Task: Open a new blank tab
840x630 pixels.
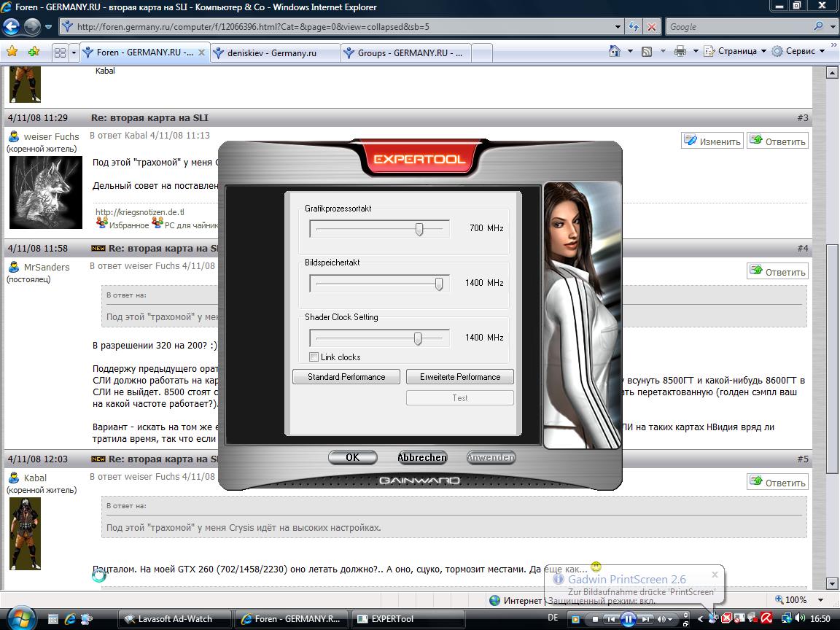Action: click(x=481, y=53)
